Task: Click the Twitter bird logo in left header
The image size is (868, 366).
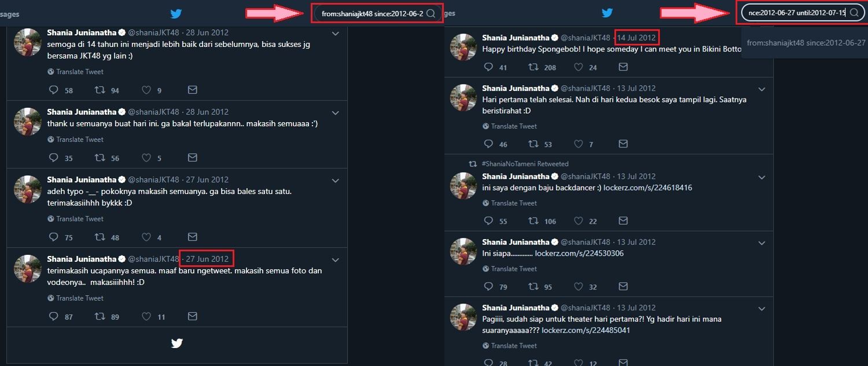Action: [176, 13]
